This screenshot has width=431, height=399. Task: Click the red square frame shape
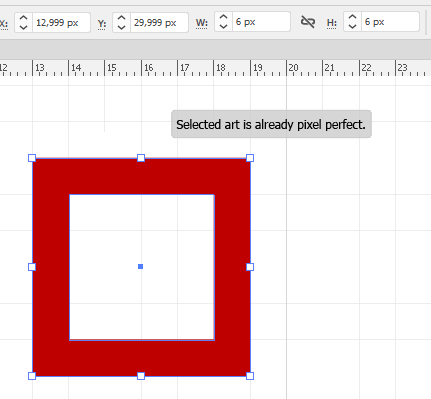(x=141, y=176)
